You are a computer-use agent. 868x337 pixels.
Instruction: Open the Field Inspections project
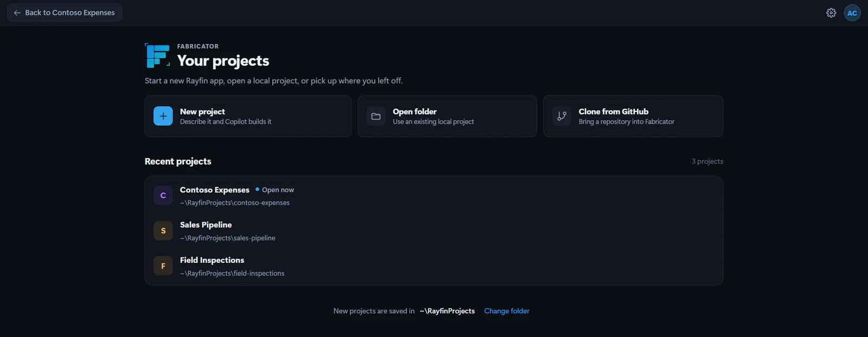tap(434, 266)
